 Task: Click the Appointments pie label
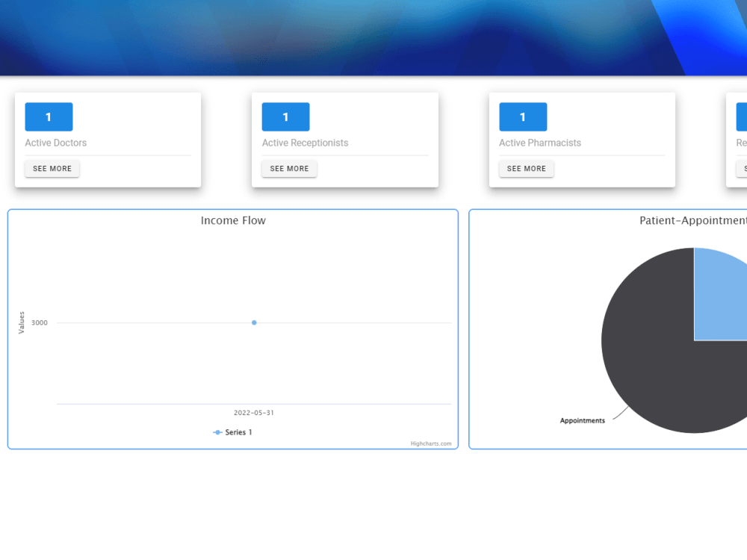582,420
